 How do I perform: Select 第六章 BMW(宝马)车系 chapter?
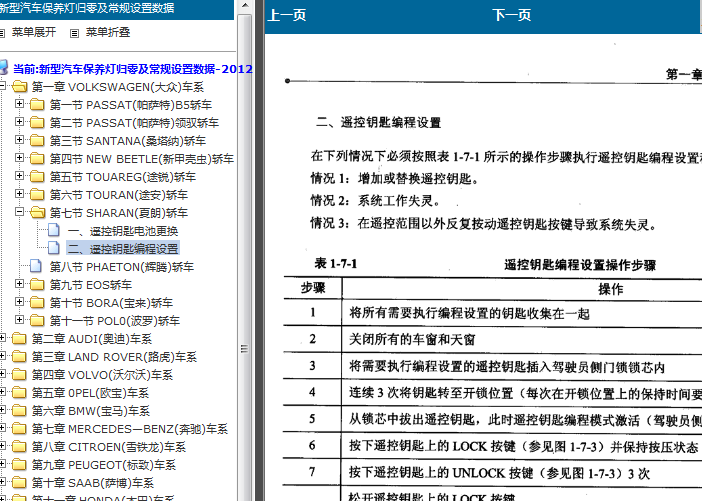tap(91, 411)
